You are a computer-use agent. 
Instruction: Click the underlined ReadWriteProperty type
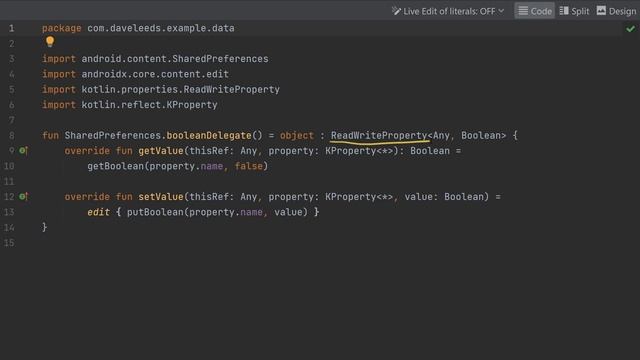(x=379, y=136)
